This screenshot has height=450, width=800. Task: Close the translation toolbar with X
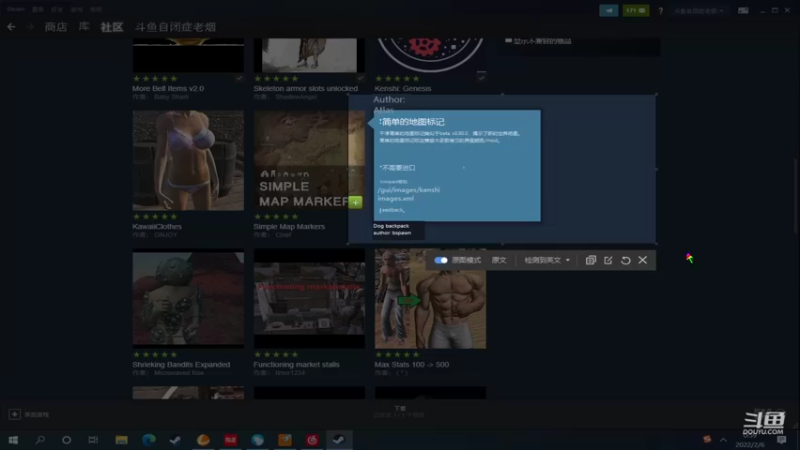point(643,260)
